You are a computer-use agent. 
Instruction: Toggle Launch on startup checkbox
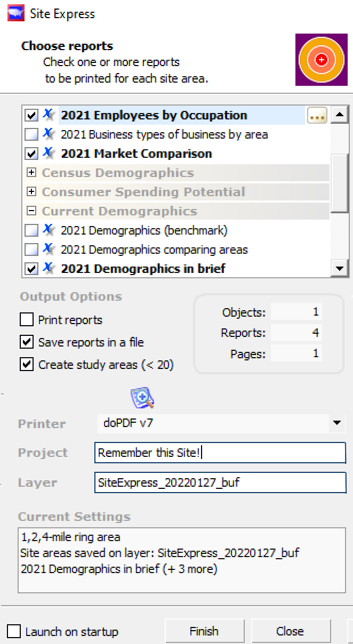click(14, 632)
